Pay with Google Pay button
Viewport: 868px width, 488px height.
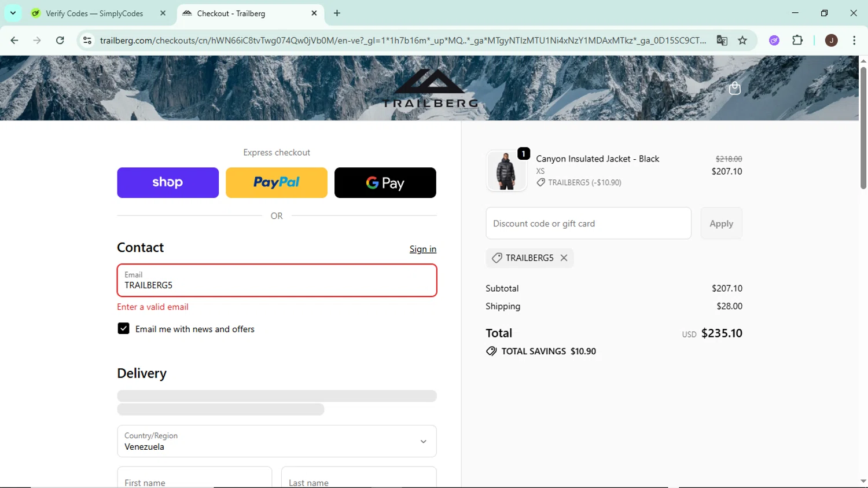385,182
